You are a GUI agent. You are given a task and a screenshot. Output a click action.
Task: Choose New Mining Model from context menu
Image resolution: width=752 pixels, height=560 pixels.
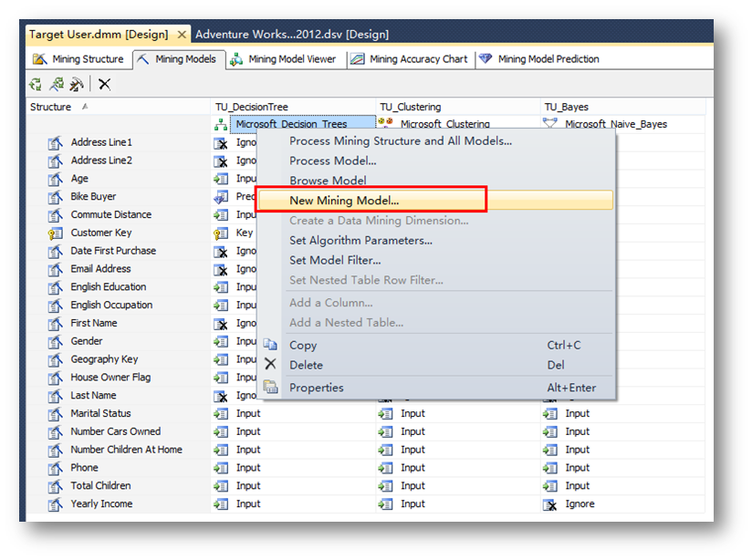coord(344,201)
